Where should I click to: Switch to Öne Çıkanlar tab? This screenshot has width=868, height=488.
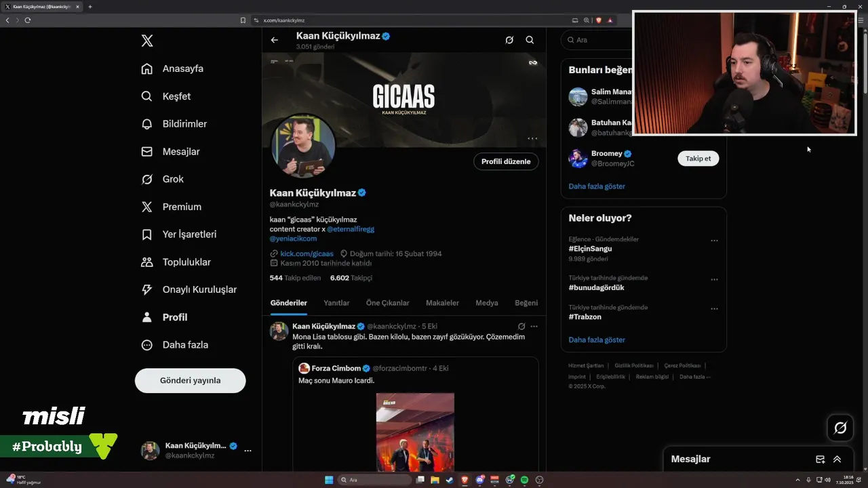pos(387,303)
